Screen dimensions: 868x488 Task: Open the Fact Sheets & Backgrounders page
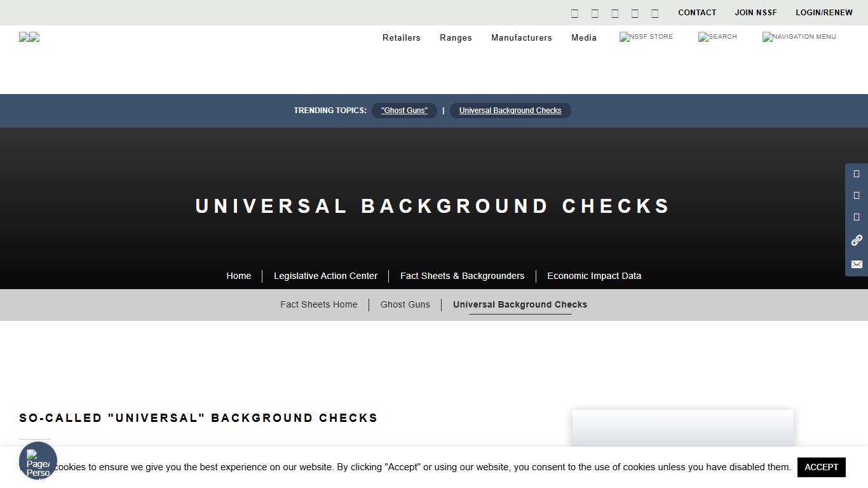(x=462, y=276)
